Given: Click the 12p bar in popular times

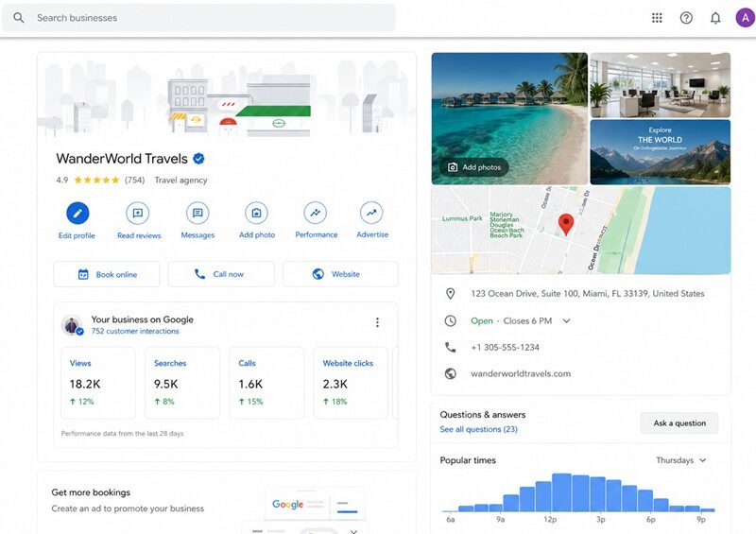Looking at the screenshot, I should click(561, 492).
